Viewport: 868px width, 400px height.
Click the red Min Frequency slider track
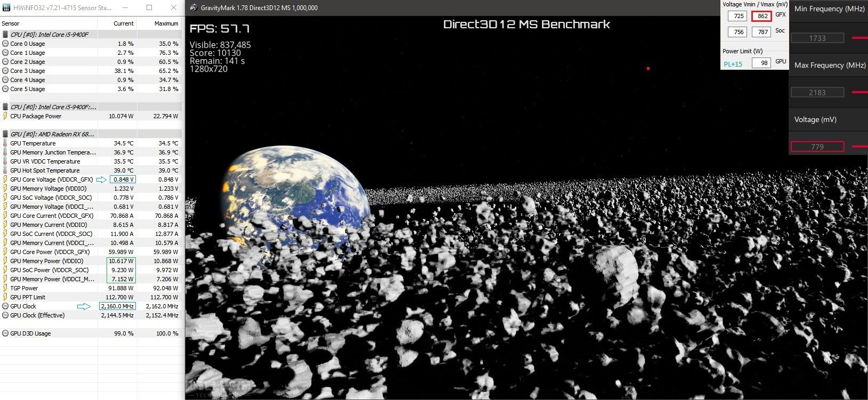(x=860, y=38)
